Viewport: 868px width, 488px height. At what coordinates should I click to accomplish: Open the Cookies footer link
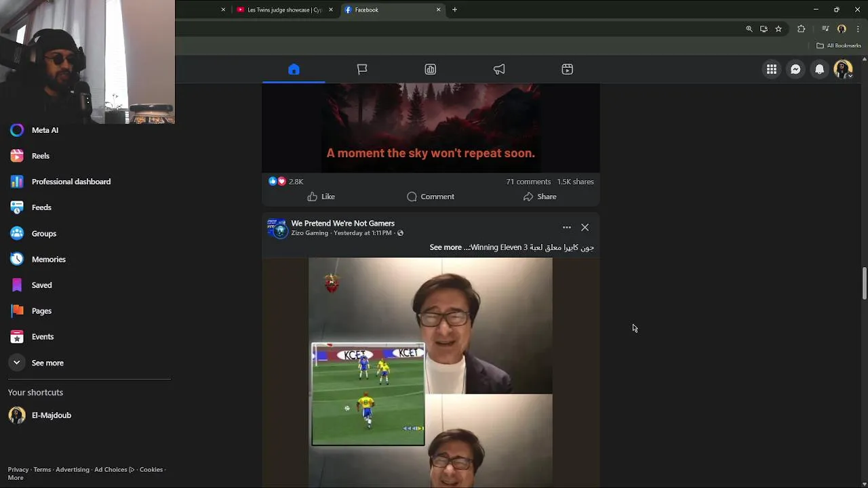(x=151, y=470)
